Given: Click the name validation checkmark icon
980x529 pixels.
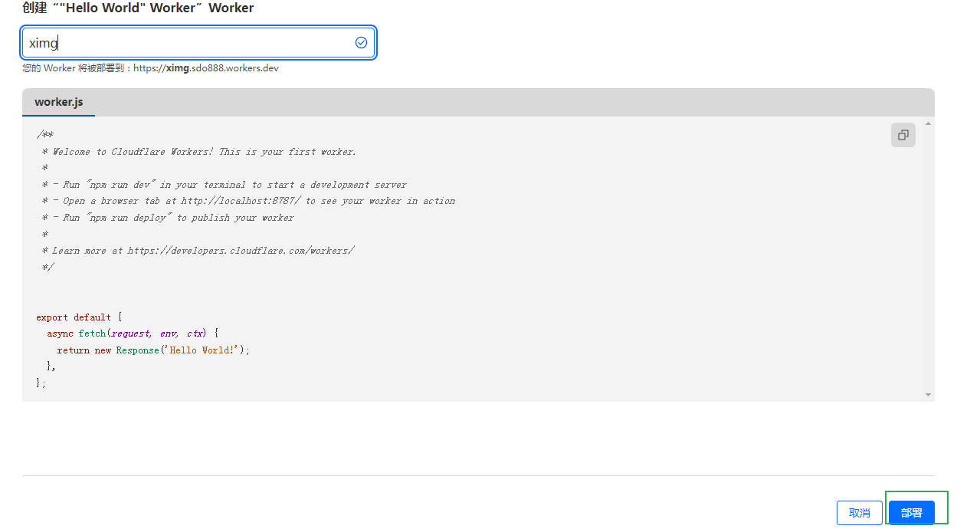Looking at the screenshot, I should click(x=361, y=43).
